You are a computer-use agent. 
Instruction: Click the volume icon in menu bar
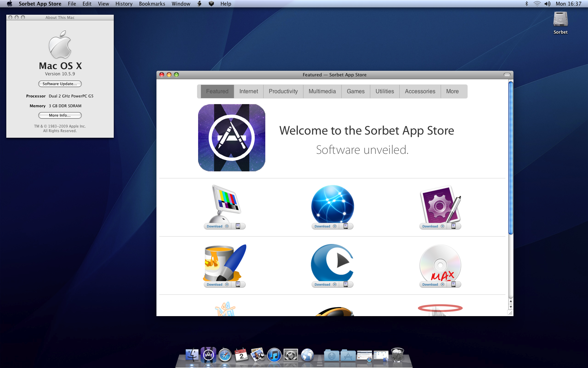coord(547,4)
